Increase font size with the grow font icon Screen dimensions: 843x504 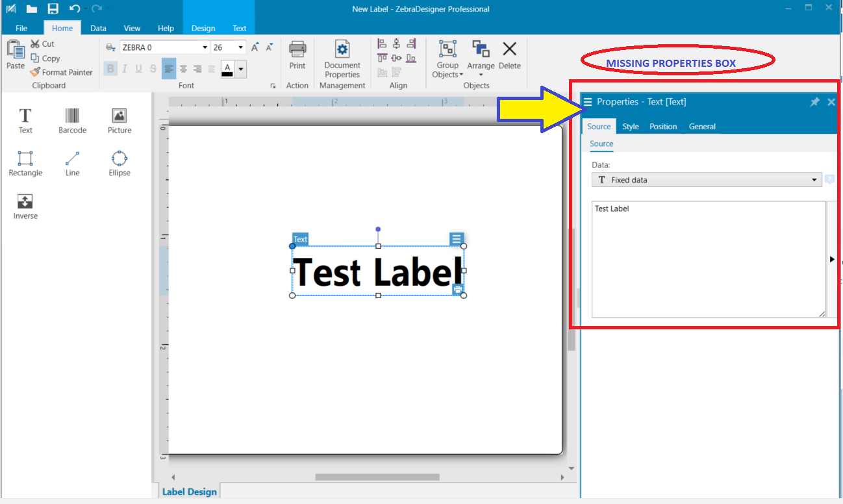point(255,47)
